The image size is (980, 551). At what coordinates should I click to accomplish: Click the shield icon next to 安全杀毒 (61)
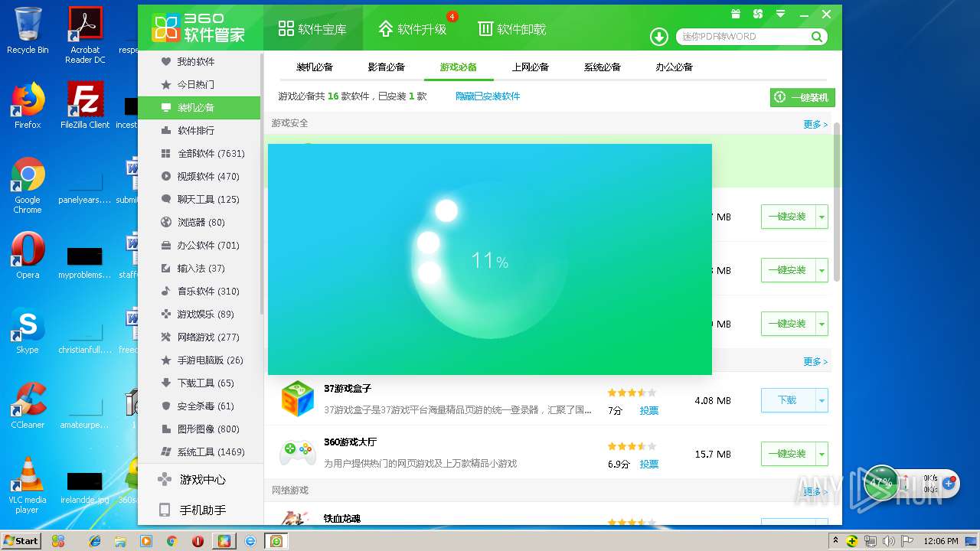[165, 406]
